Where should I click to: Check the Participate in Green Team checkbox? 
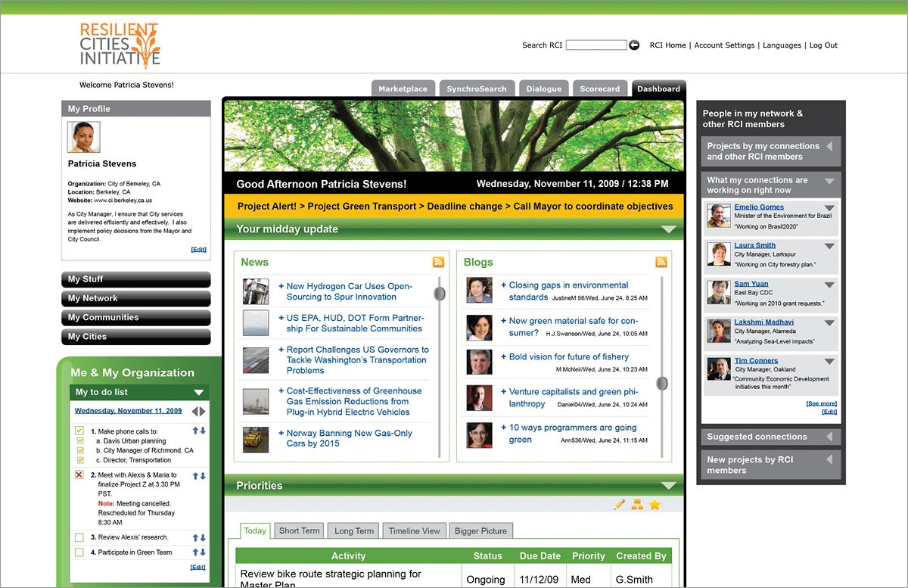click(79, 552)
